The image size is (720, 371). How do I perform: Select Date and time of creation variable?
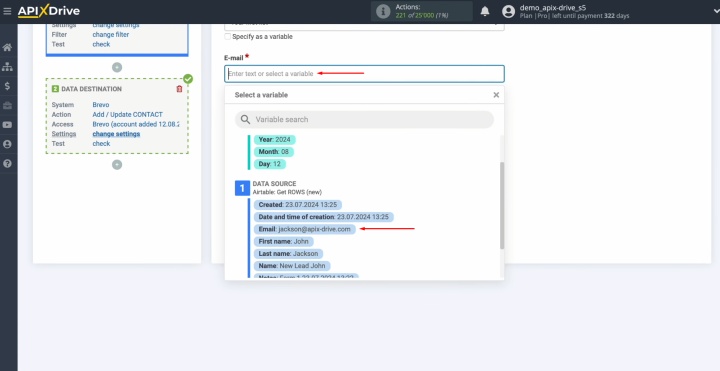click(x=323, y=217)
